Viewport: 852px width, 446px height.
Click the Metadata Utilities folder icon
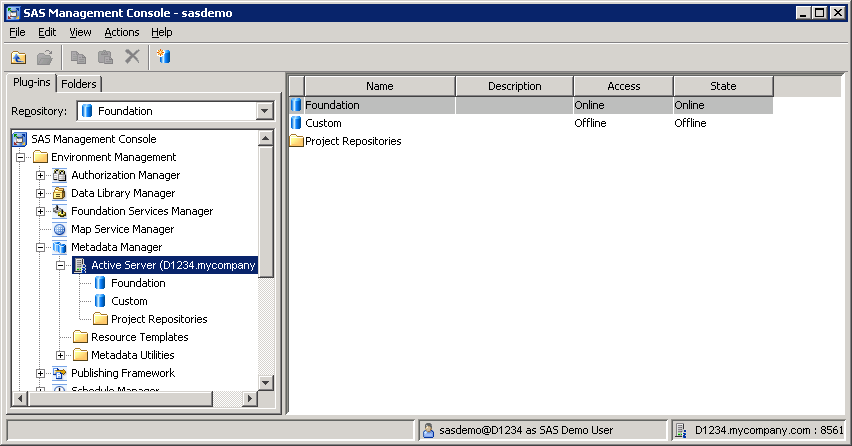80,355
